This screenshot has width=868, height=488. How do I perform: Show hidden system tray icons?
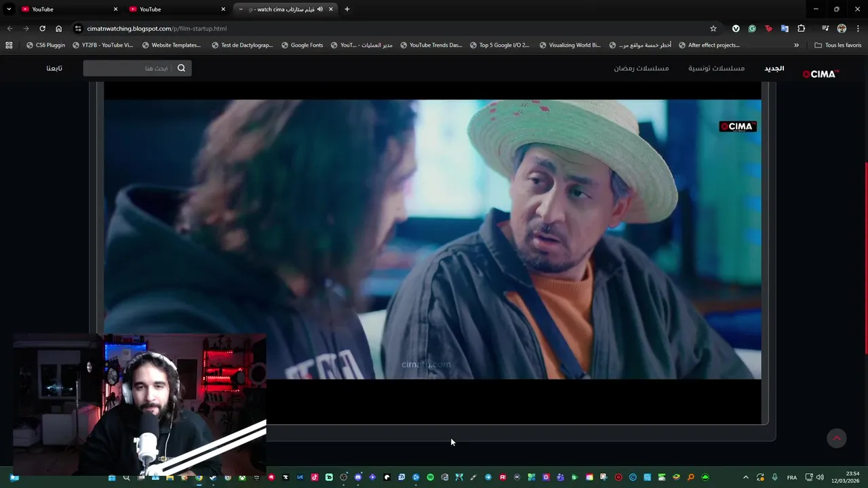pyautogui.click(x=746, y=477)
